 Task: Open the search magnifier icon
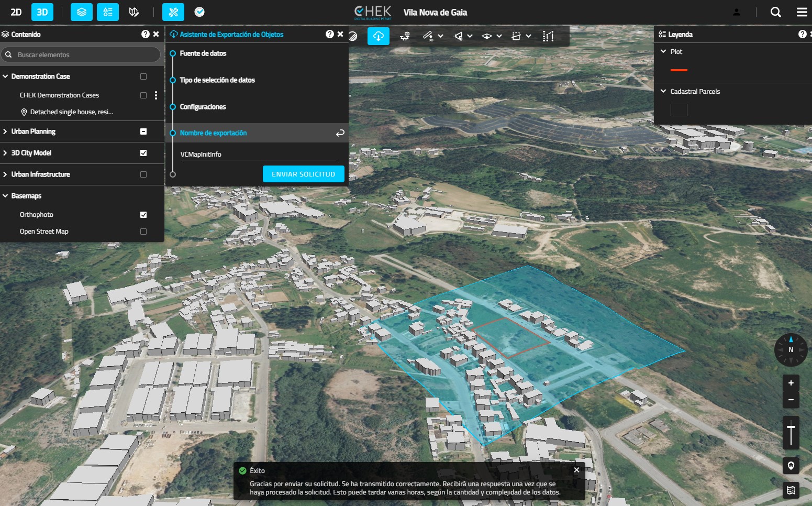pos(776,12)
